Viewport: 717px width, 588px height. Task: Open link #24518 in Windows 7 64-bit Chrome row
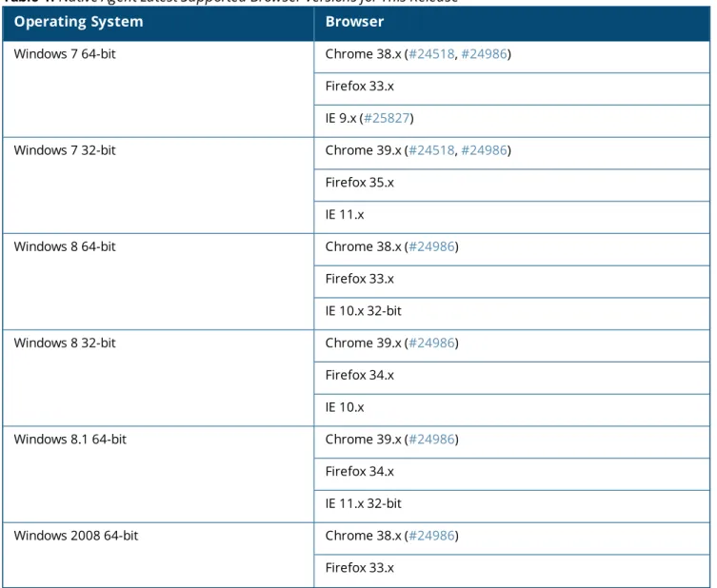pos(431,54)
